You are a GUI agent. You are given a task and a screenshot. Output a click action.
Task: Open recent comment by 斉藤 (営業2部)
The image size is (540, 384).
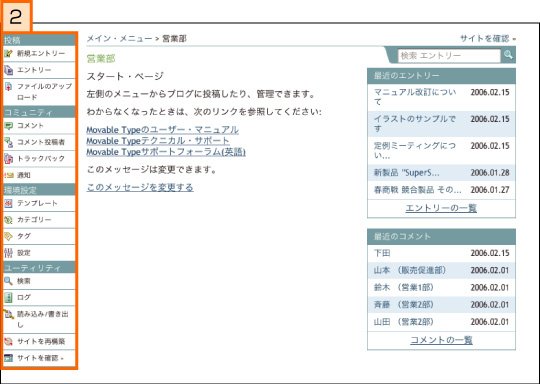404,304
